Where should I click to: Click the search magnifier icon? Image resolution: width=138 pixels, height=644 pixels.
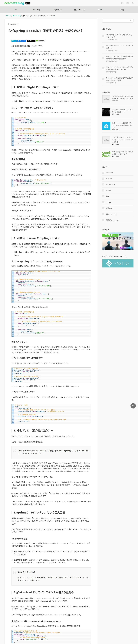point(131,21)
